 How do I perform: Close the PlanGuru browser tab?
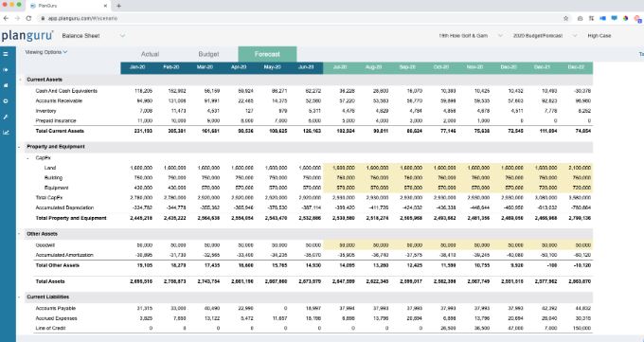105,6
